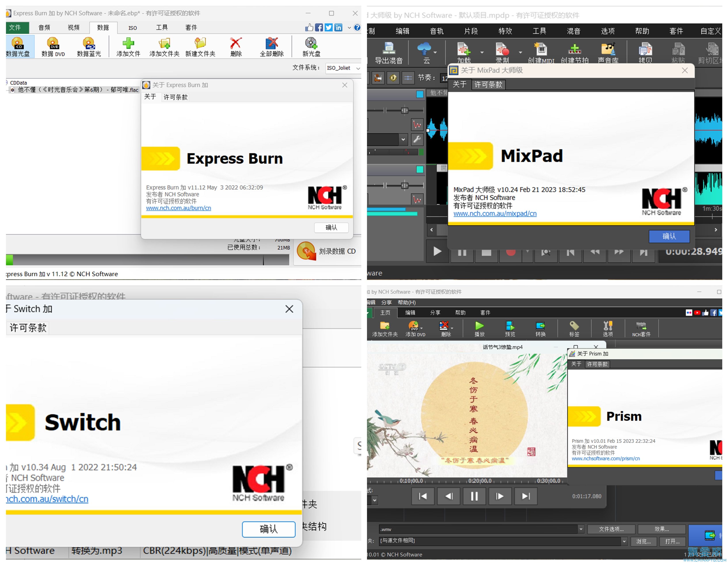The height and width of the screenshot is (564, 728).
Task: Click 确认 button in Switch about dialog
Action: coord(269,529)
